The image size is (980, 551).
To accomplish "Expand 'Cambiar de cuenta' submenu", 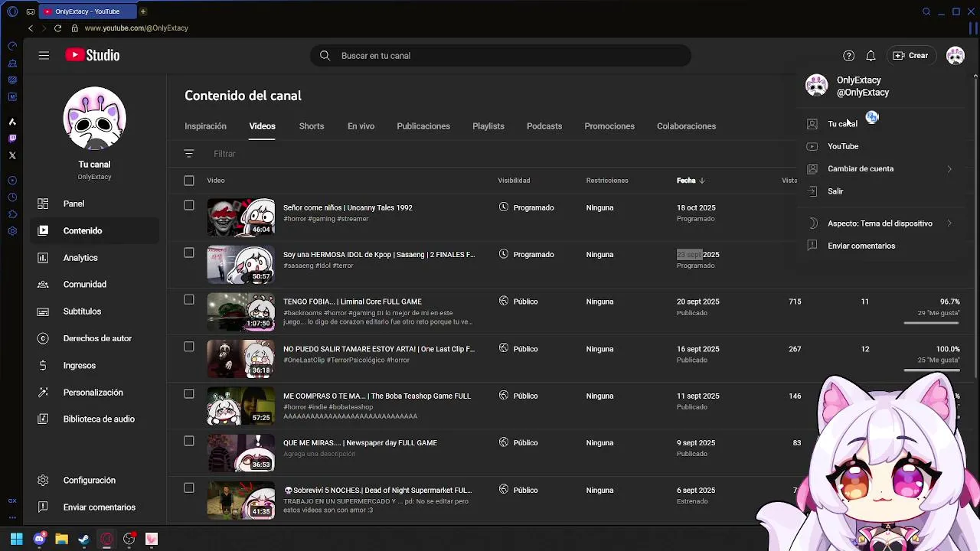I will point(880,168).
